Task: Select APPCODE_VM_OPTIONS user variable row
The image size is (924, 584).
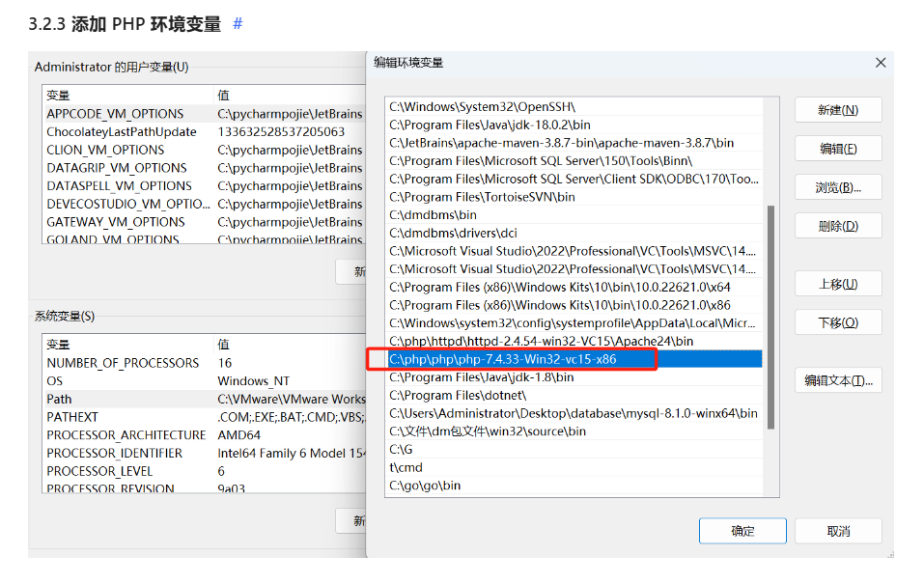Action: [204, 114]
